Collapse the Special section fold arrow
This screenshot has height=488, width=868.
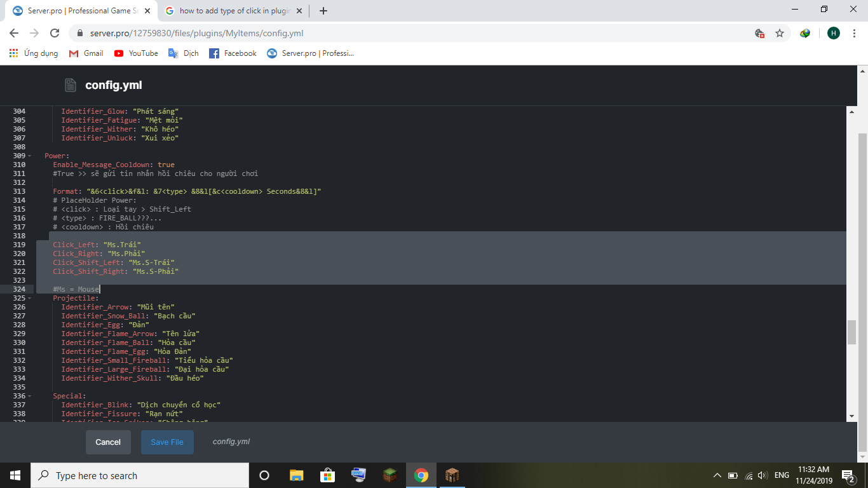click(30, 396)
